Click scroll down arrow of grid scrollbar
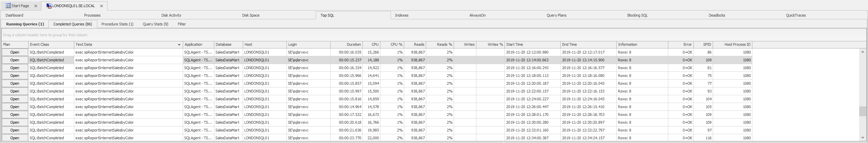868x143 pixels. 863,138
